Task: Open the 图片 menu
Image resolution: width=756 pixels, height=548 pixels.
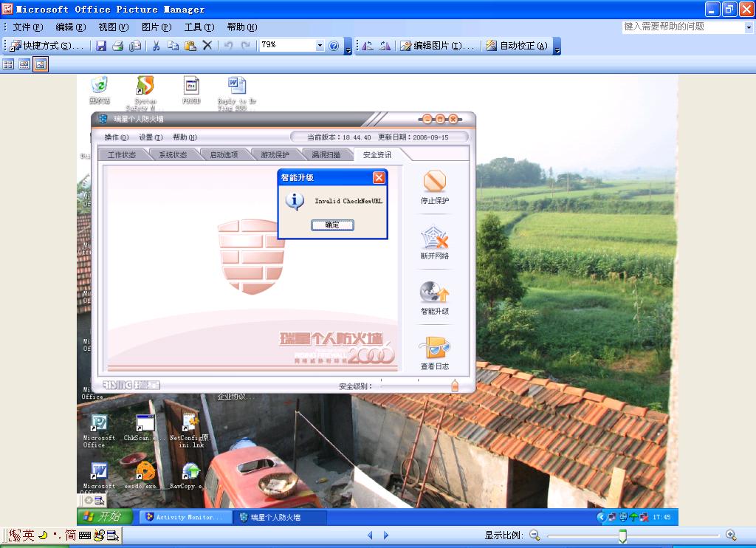Action: 157,27
